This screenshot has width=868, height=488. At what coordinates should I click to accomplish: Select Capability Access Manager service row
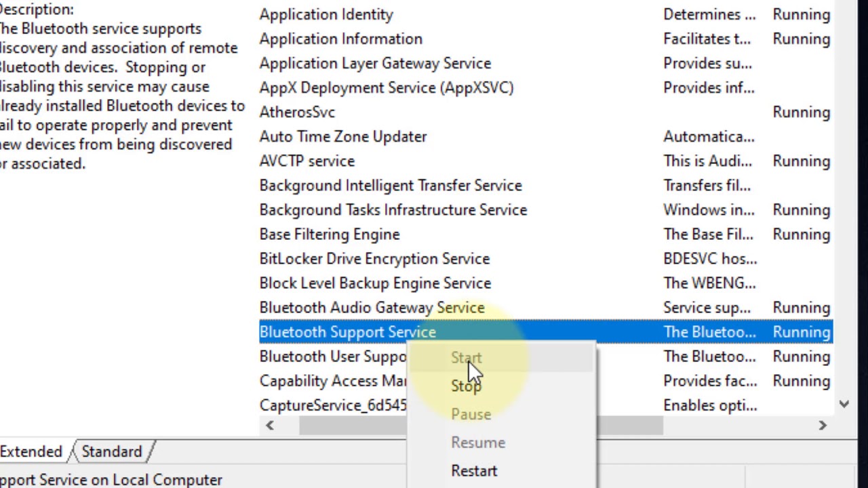tap(332, 380)
